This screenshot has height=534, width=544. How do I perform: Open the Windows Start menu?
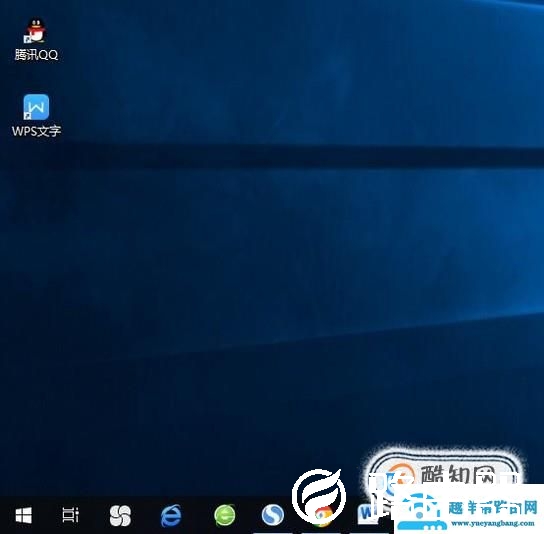(24, 515)
